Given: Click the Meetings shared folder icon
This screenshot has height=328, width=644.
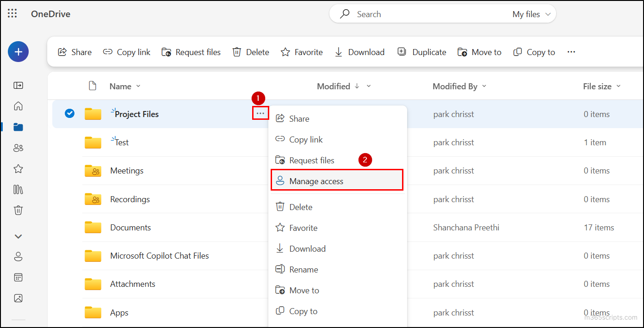Looking at the screenshot, I should pyautogui.click(x=93, y=171).
